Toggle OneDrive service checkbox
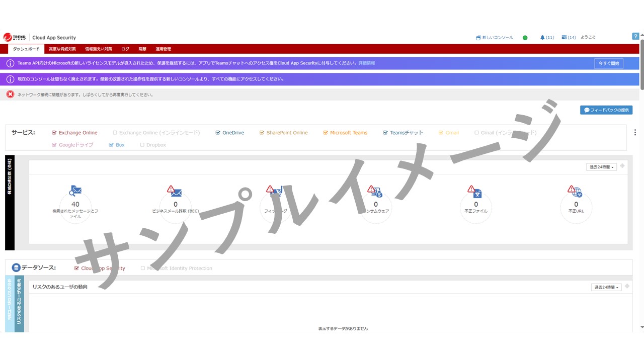 pyautogui.click(x=218, y=133)
